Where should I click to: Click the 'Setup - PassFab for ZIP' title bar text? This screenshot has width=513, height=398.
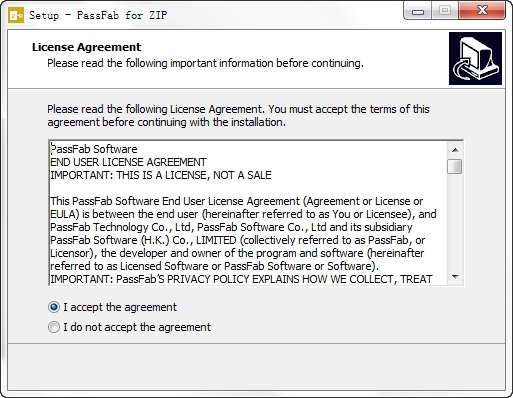[98, 15]
